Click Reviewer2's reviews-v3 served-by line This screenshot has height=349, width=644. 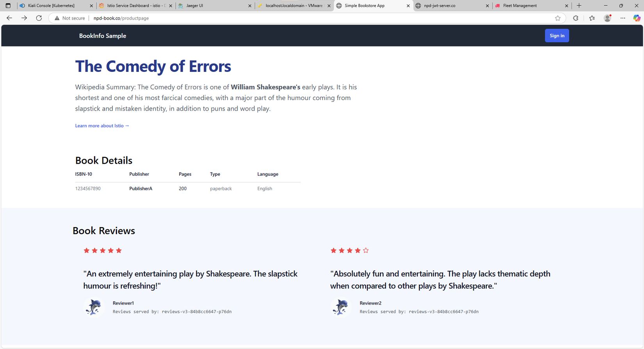(x=419, y=312)
